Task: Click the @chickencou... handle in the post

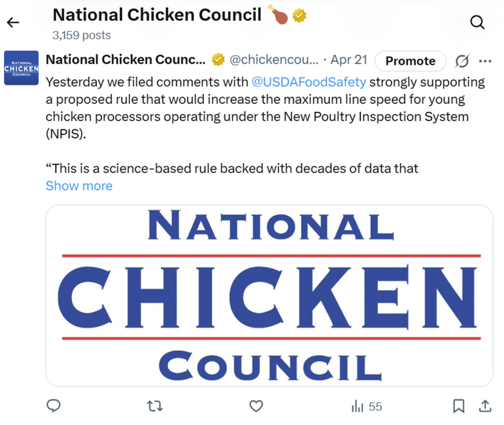Action: [x=274, y=60]
